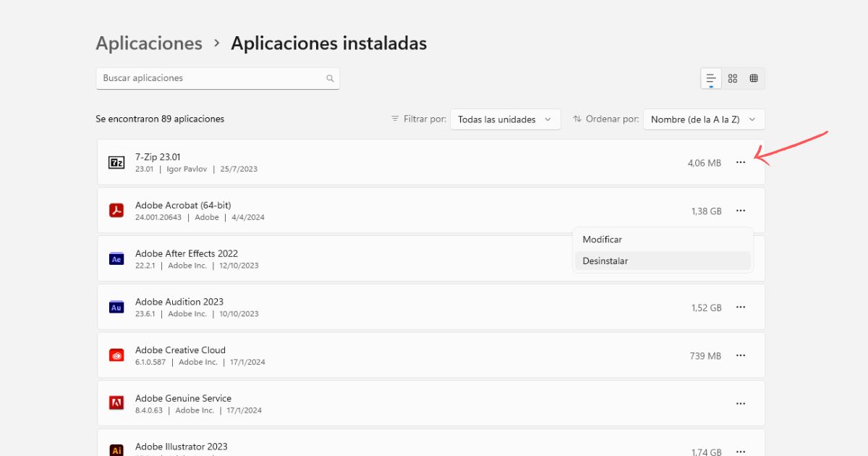Switch to list view layout
Screen dimensions: 868x456
click(x=711, y=78)
